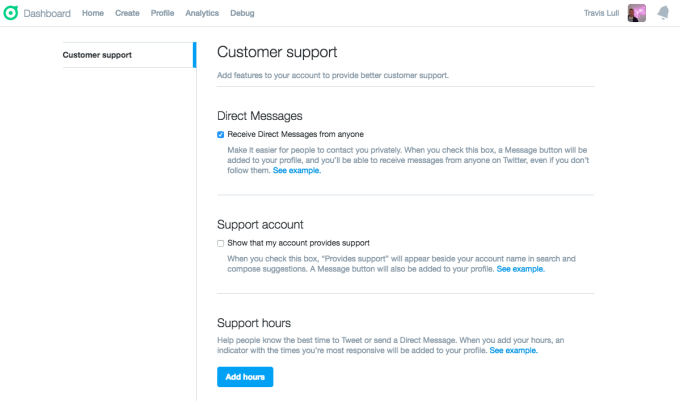Open See example under Support account
680x412 pixels.
pyautogui.click(x=521, y=268)
